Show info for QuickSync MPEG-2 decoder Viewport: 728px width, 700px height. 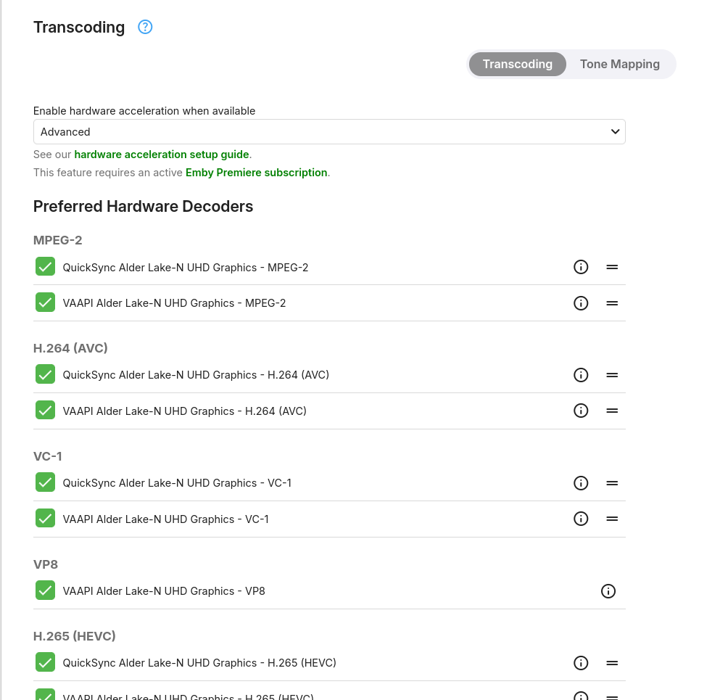click(x=581, y=267)
